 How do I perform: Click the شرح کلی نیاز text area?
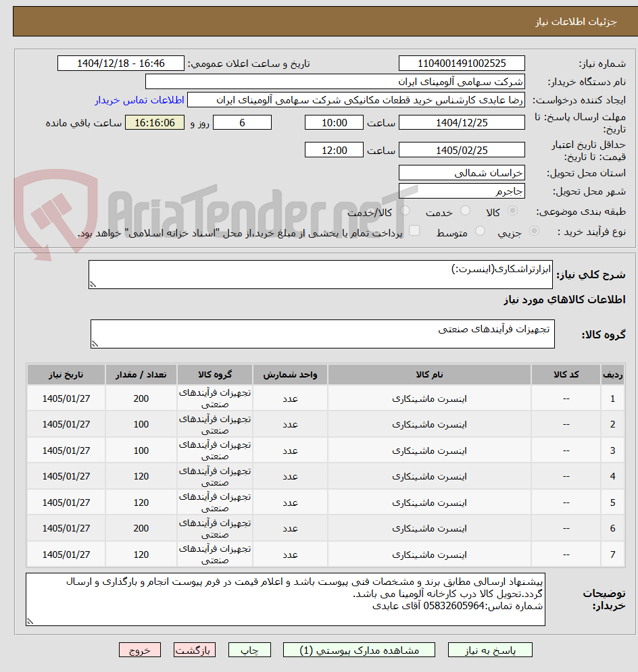(x=320, y=274)
